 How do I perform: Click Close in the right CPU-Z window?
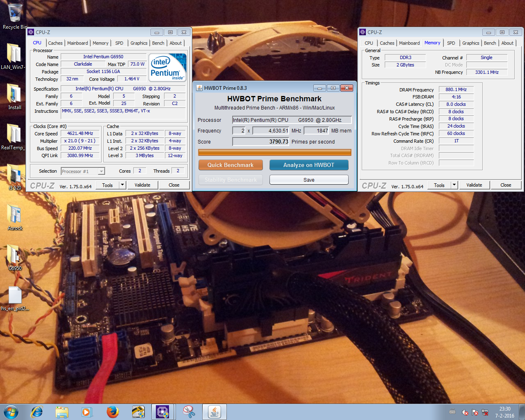[506, 185]
